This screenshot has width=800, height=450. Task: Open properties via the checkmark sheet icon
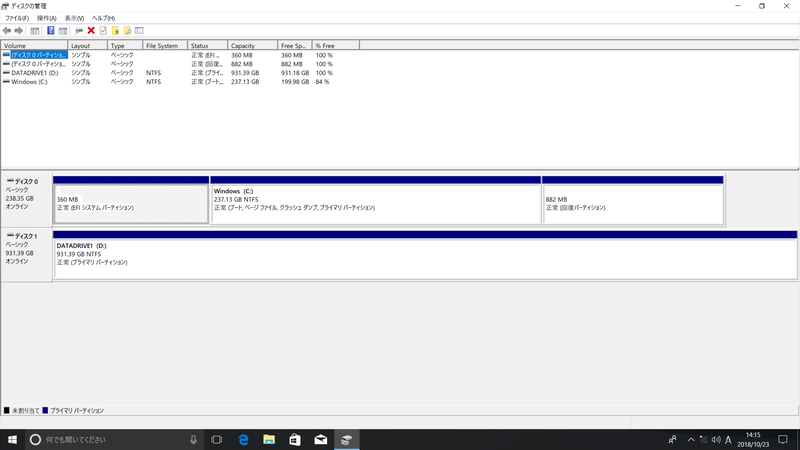click(103, 31)
